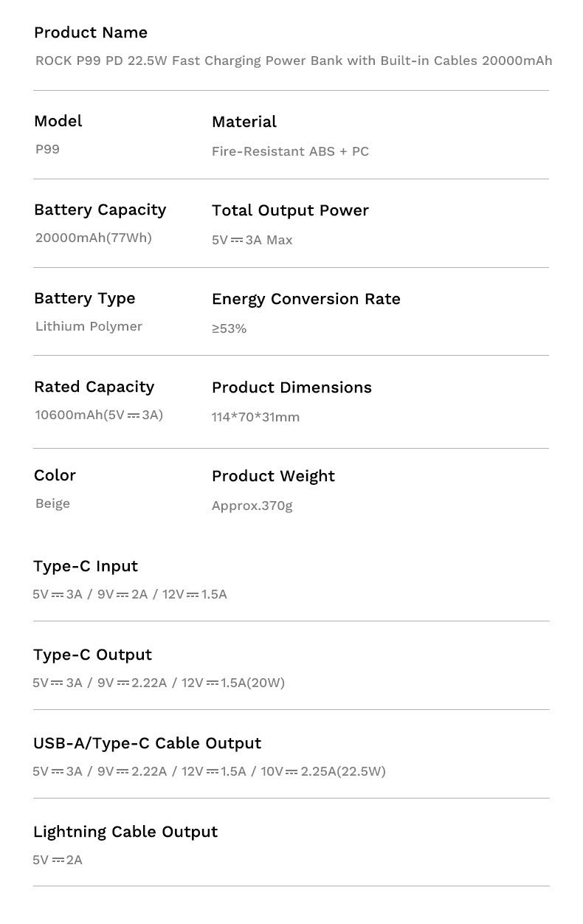Click the Rated Capacity heading
The width and height of the screenshot is (583, 924).
tap(94, 387)
